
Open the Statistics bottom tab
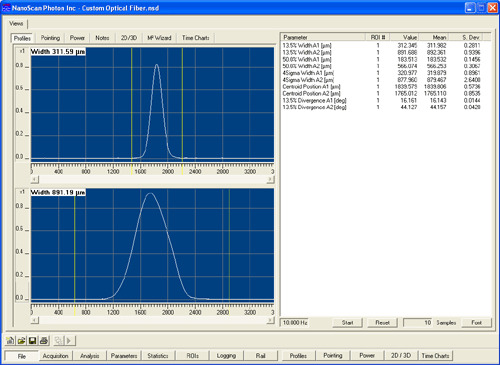pyautogui.click(x=158, y=356)
